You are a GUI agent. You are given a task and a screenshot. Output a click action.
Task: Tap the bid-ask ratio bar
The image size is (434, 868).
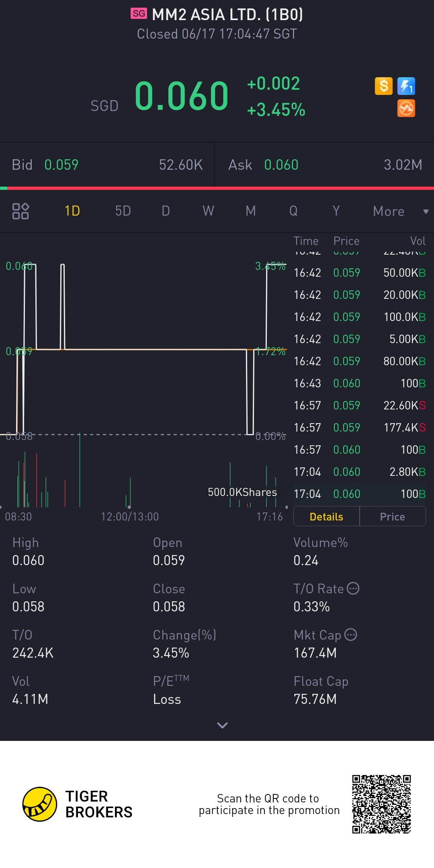(x=217, y=188)
